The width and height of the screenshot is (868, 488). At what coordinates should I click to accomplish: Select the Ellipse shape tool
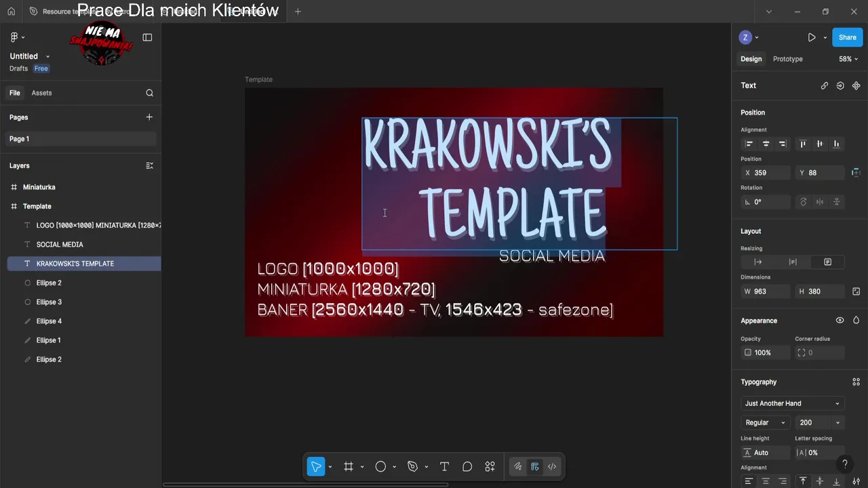point(380,466)
